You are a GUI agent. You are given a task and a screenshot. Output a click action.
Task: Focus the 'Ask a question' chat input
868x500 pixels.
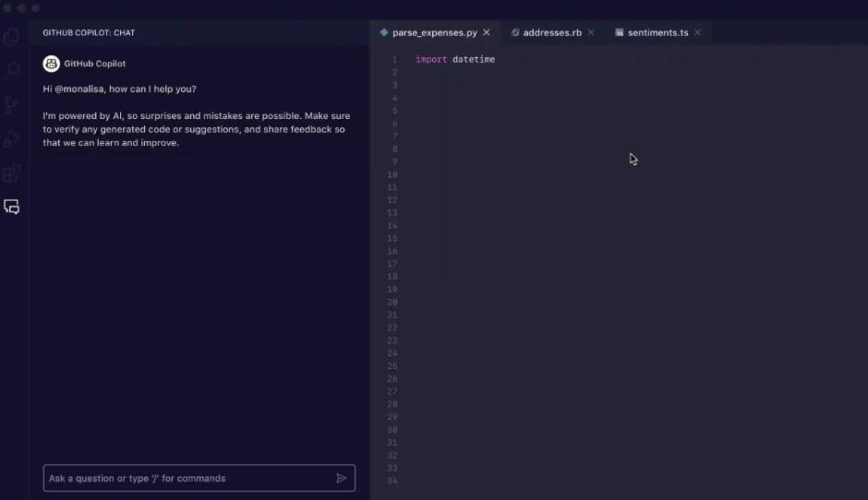click(x=199, y=478)
